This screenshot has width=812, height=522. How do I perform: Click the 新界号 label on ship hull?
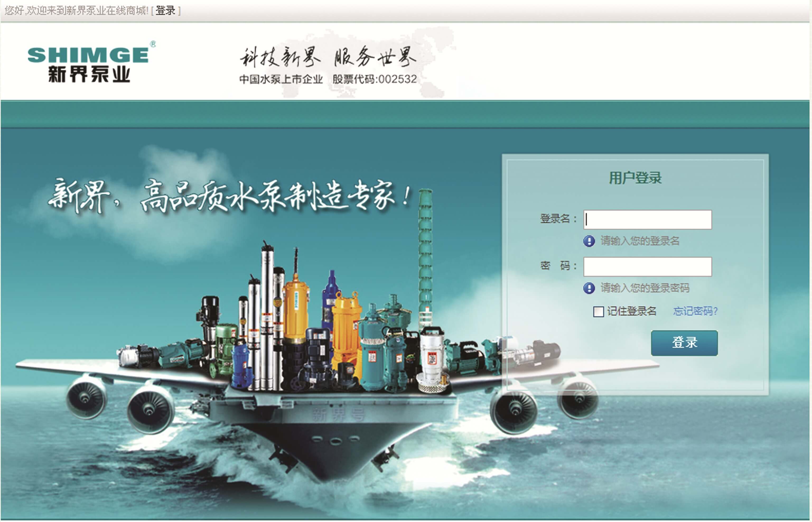pos(338,415)
